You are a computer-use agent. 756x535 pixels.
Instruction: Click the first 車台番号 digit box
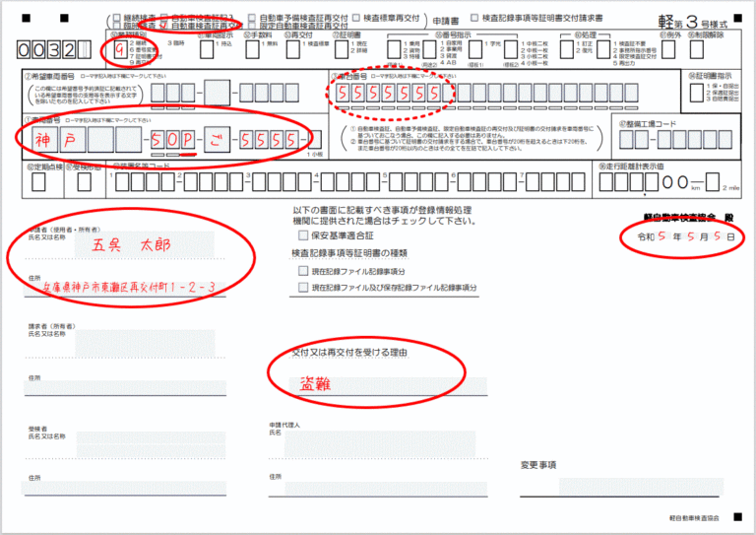tap(342, 93)
